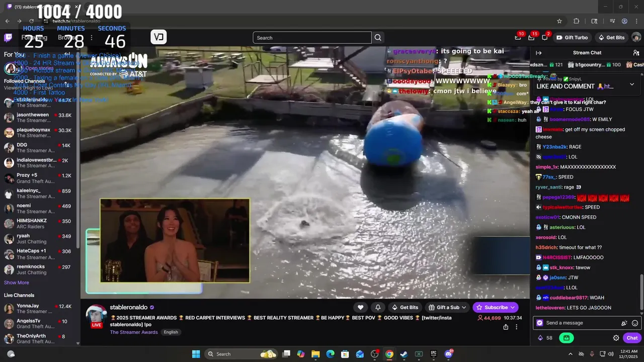Click username letheloveren in chat
This screenshot has height=362, width=644.
[x=550, y=308]
